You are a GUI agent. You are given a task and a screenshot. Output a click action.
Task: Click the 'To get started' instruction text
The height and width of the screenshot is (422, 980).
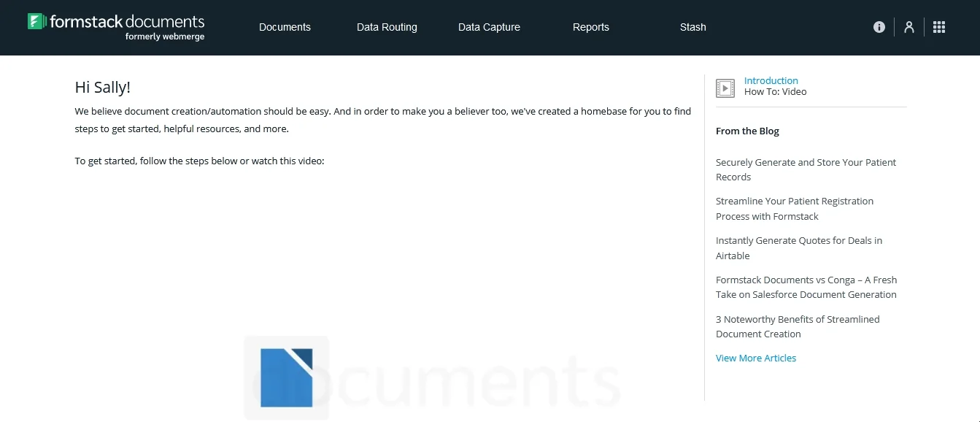[199, 161]
